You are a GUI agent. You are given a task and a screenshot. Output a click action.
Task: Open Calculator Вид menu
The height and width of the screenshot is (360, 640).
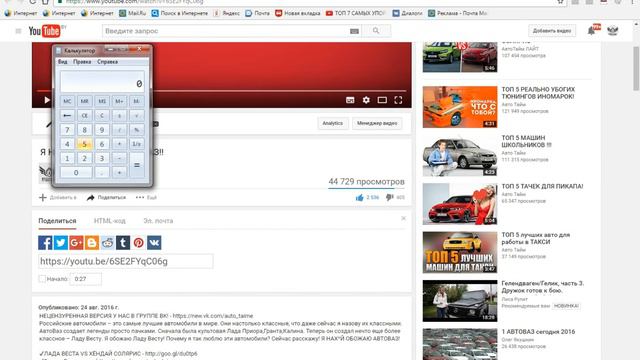point(62,62)
